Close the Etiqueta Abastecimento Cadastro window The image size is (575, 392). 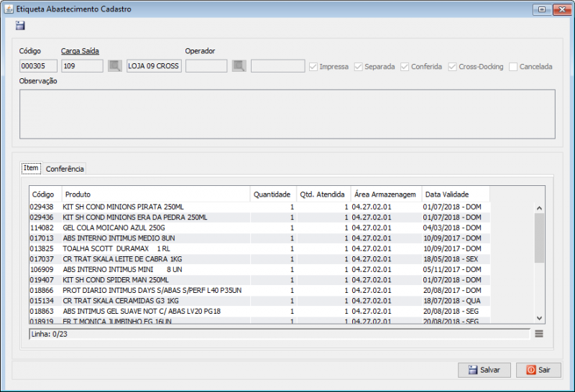(562, 9)
